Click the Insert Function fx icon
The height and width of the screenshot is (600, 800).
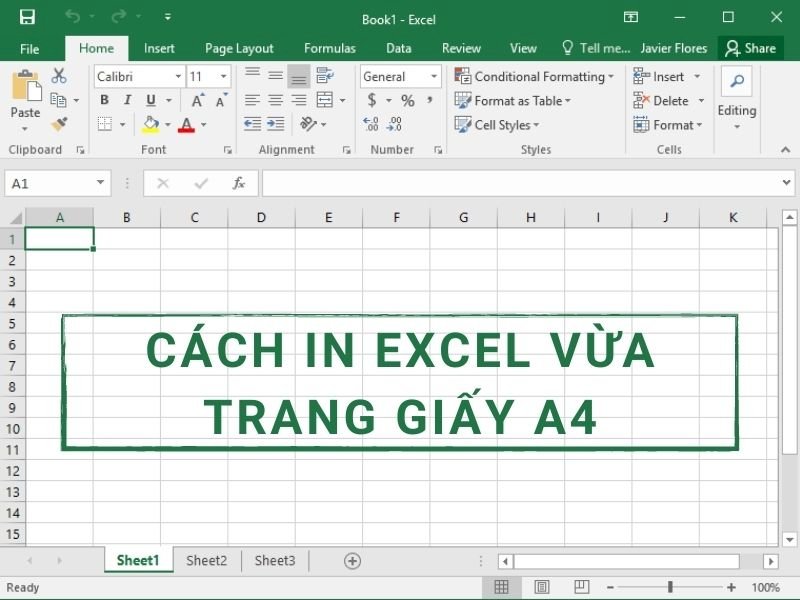point(239,183)
